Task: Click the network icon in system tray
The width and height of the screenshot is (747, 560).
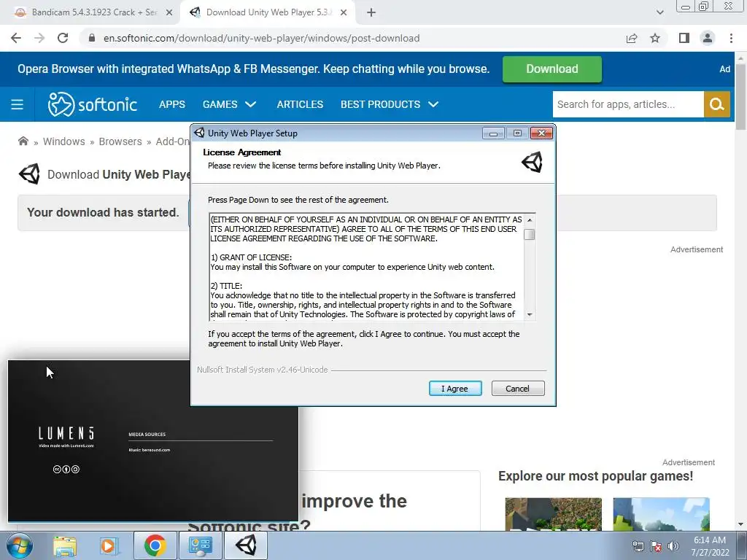Action: coord(638,546)
